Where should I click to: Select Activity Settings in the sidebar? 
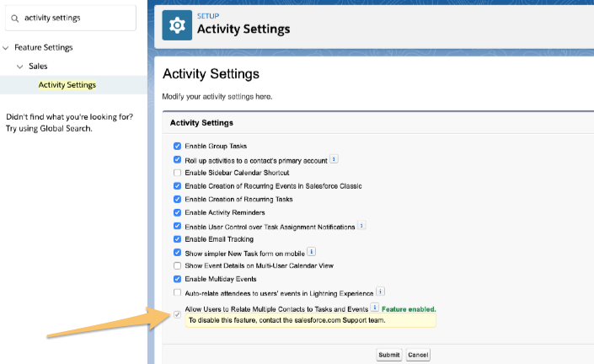pyautogui.click(x=67, y=84)
